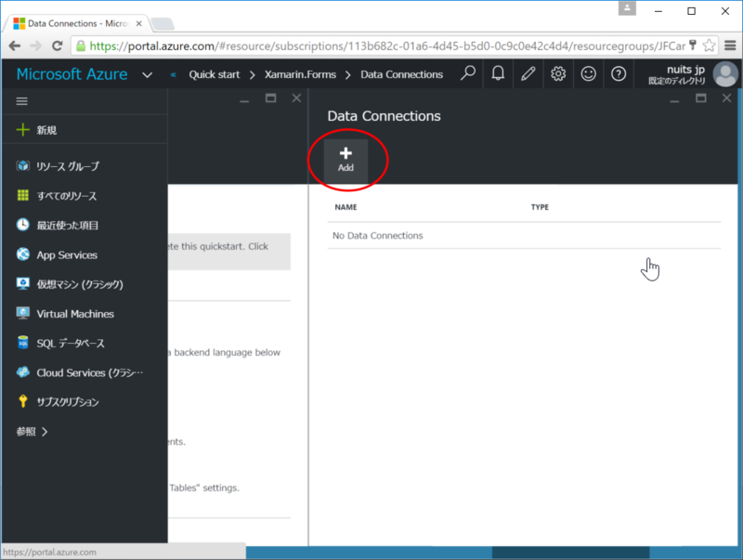The image size is (743, 560).
Task: Close the Quick start blade
Action: (x=296, y=98)
